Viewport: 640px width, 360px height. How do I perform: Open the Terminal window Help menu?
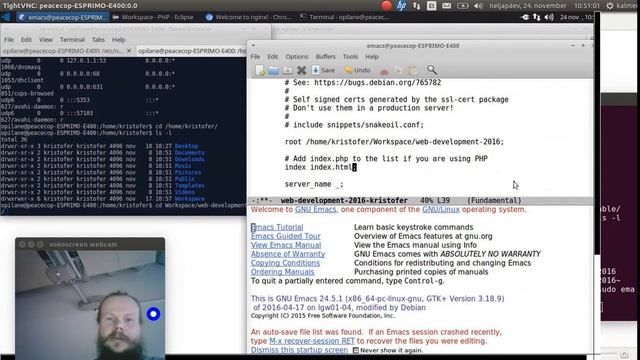click(118, 40)
